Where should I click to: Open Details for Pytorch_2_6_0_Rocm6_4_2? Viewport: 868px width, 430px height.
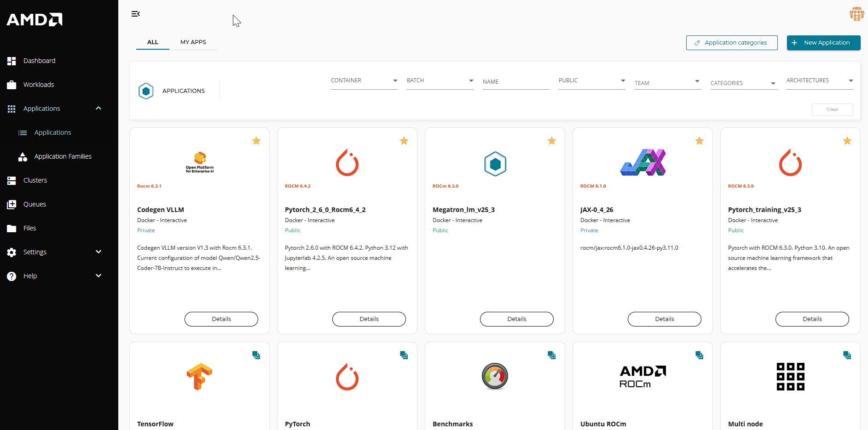[369, 319]
